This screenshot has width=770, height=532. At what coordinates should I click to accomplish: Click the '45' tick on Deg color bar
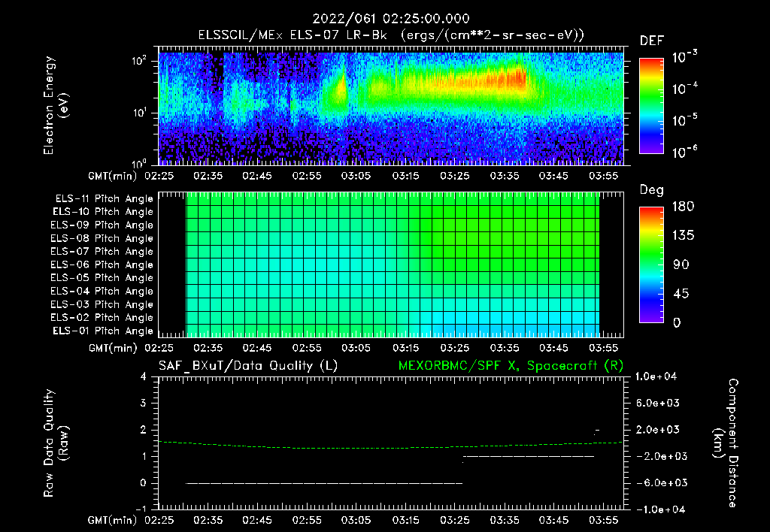pos(681,294)
